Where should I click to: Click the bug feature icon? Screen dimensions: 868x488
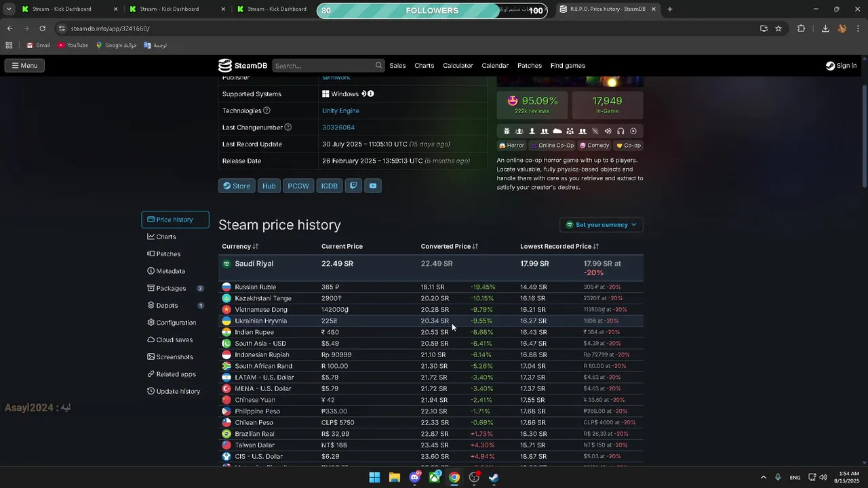[507, 131]
